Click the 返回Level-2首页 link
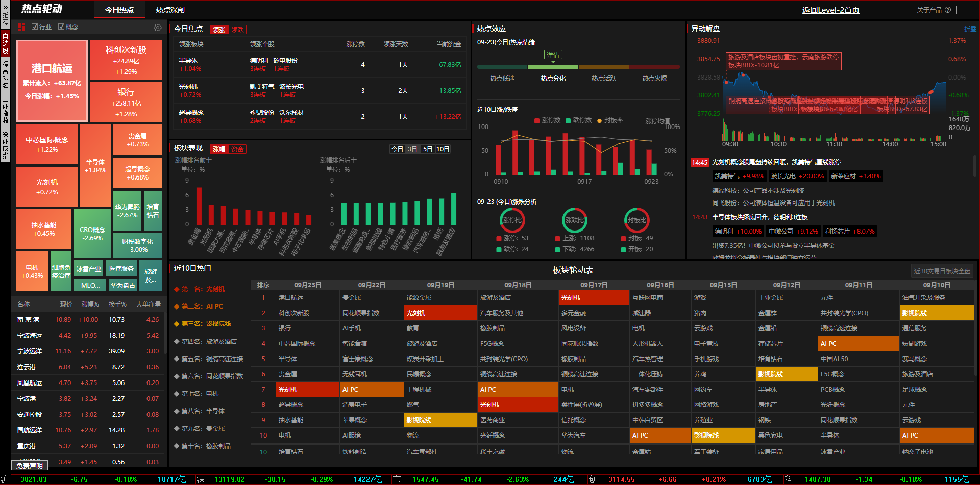This screenshot has width=980, height=485. pyautogui.click(x=830, y=10)
